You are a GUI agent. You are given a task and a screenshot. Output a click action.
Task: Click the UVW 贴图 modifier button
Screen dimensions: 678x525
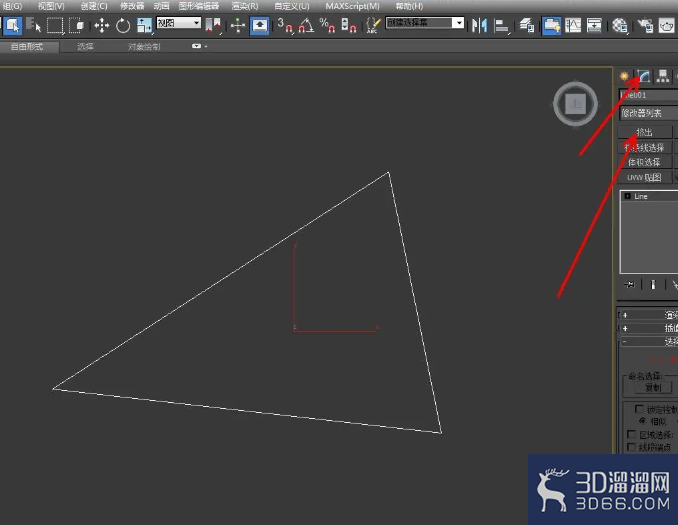644,177
